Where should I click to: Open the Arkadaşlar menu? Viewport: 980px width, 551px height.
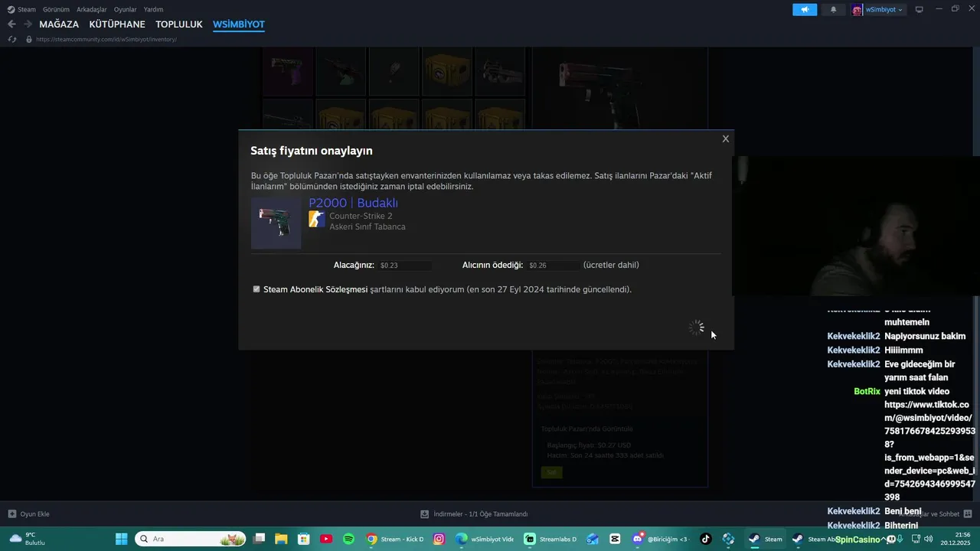pyautogui.click(x=91, y=9)
